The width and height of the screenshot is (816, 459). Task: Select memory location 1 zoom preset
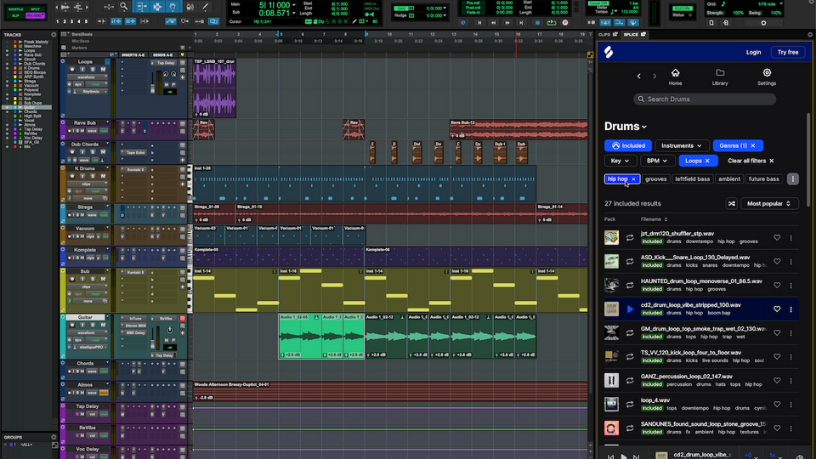coord(57,21)
